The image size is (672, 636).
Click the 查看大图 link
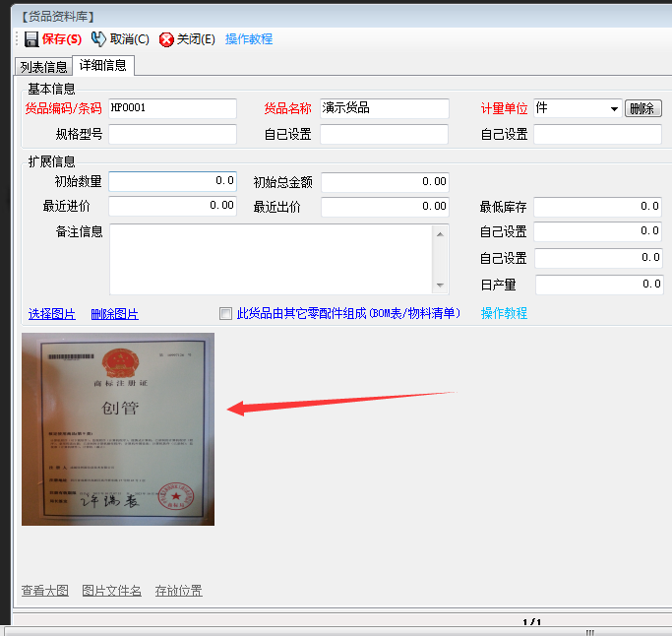pyautogui.click(x=45, y=591)
